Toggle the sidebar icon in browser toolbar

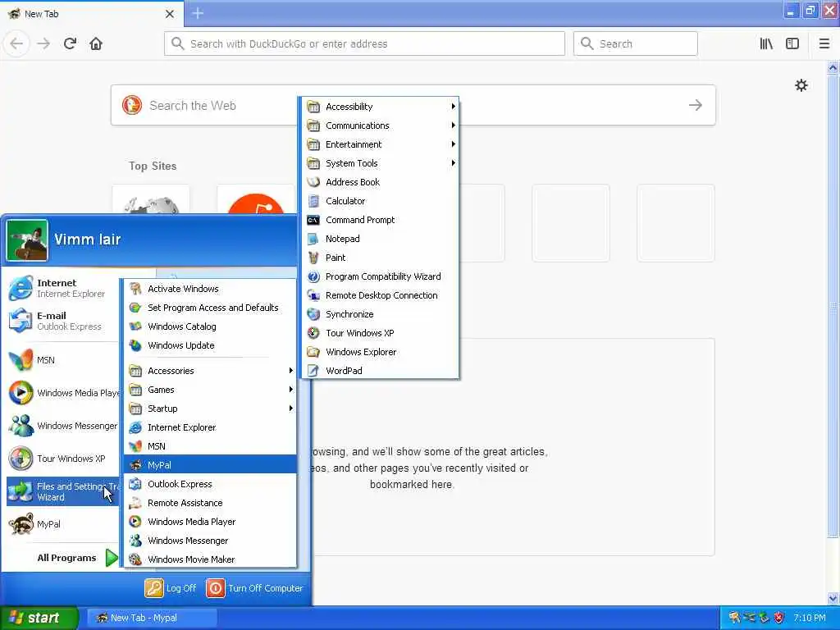pyautogui.click(x=792, y=43)
